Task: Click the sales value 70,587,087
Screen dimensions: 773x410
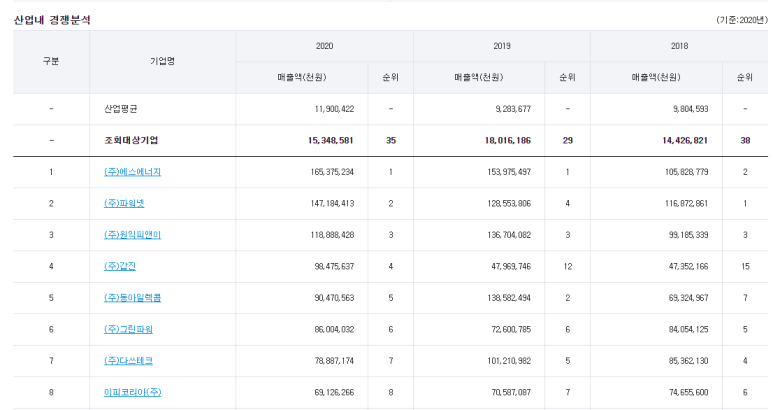Action: pos(511,393)
